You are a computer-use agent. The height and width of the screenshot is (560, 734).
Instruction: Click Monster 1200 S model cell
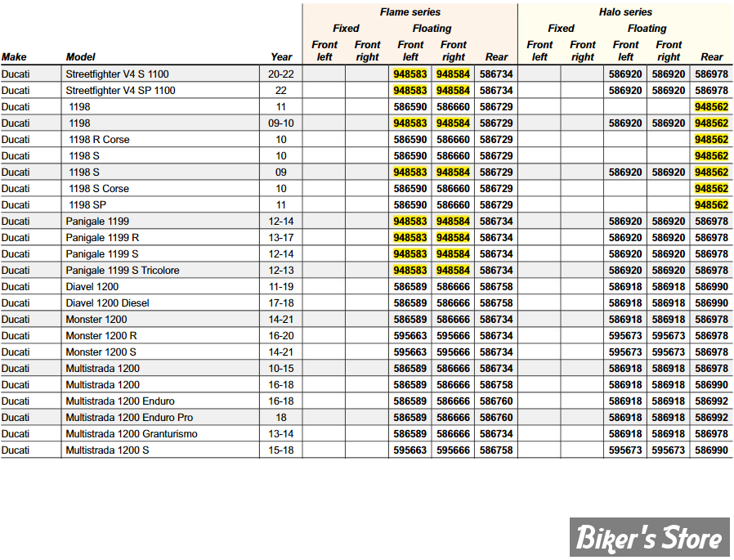click(101, 352)
